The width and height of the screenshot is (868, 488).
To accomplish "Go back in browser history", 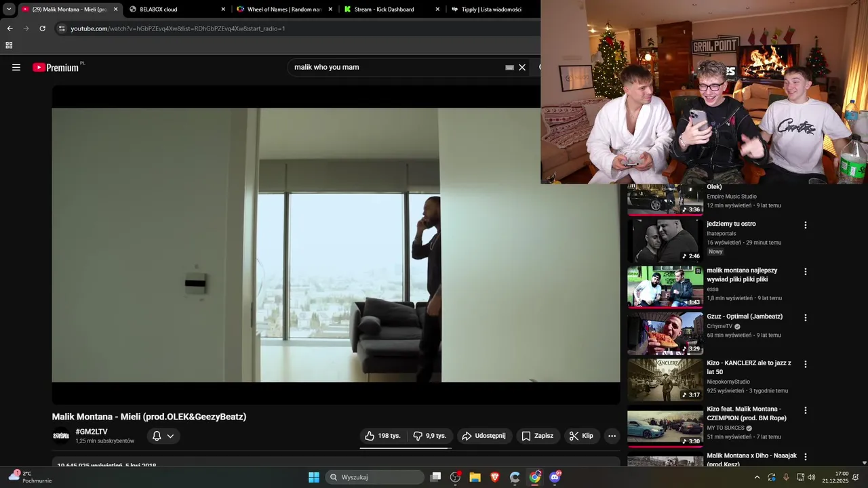I will coord(9,28).
